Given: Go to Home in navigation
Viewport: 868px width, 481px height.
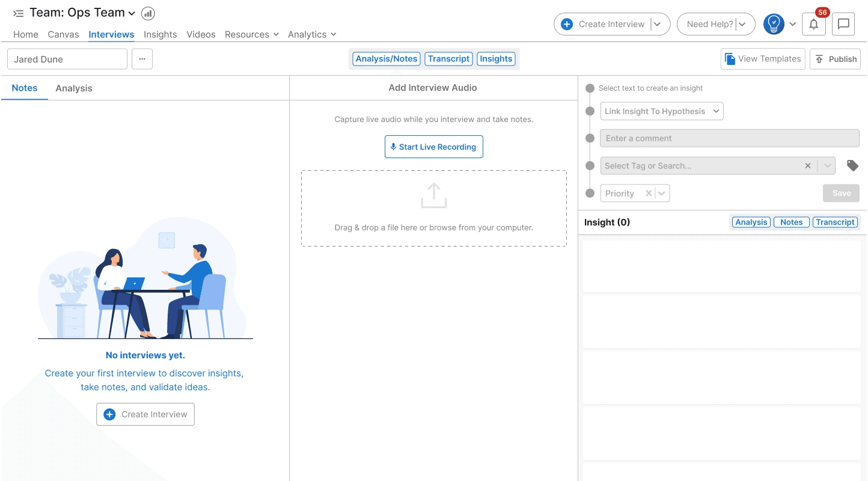Looking at the screenshot, I should [x=26, y=34].
